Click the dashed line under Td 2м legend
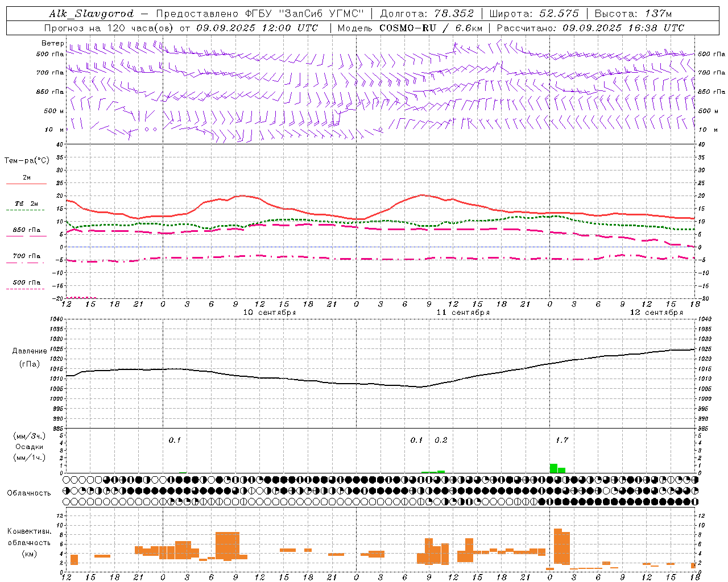728x582 pixels. coord(26,210)
